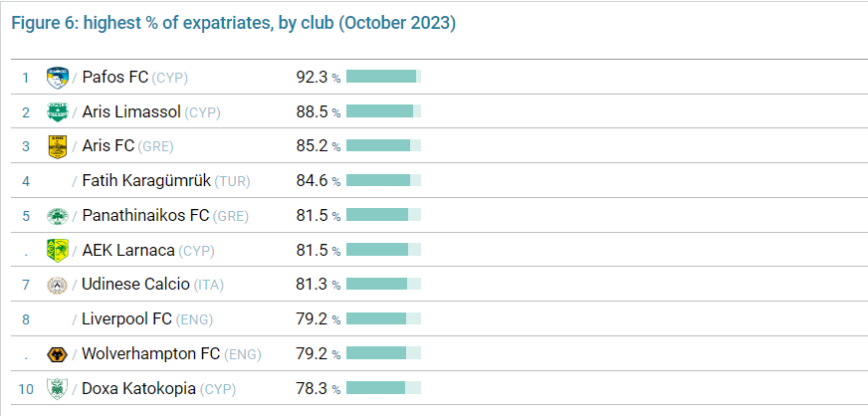This screenshot has height=416, width=868.
Task: Click the Figure 6 expatriates heading
Action: 233,23
